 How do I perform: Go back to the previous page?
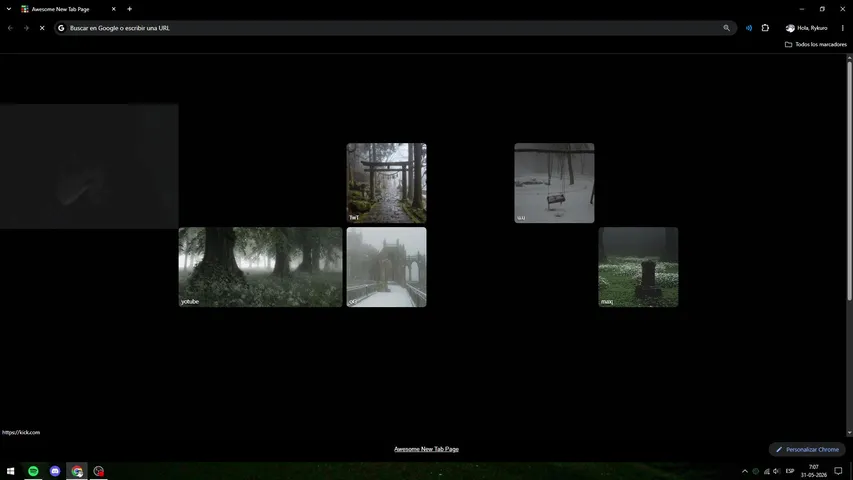click(10, 28)
